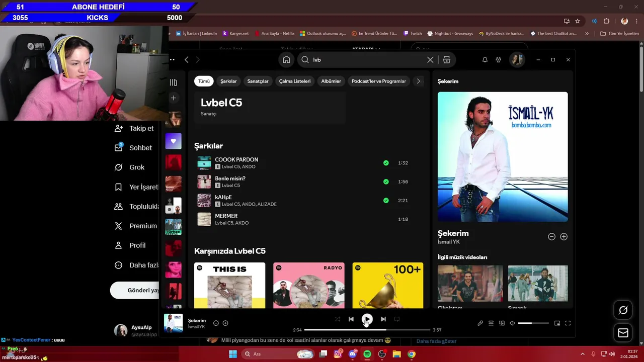Select the Tümü filter chip
This screenshot has width=644, height=362.
(204, 81)
